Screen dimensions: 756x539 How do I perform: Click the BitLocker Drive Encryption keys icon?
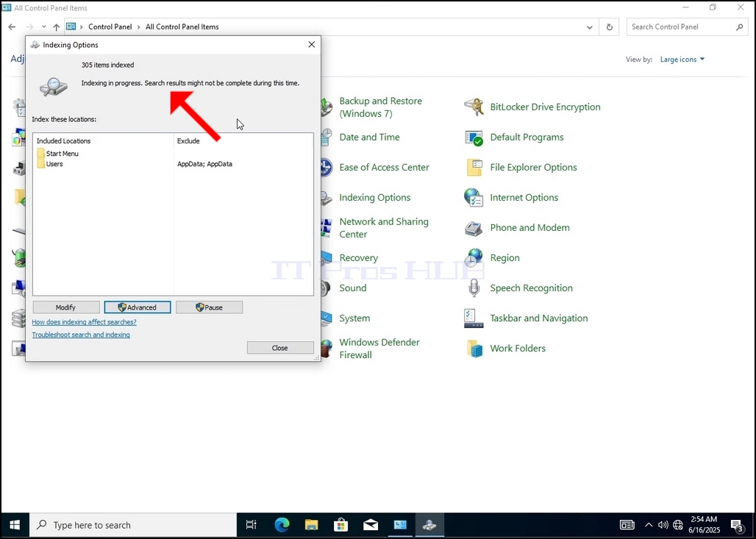pyautogui.click(x=474, y=107)
